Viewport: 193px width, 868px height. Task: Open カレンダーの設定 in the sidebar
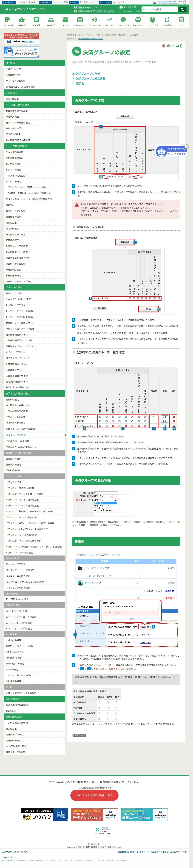point(34,128)
